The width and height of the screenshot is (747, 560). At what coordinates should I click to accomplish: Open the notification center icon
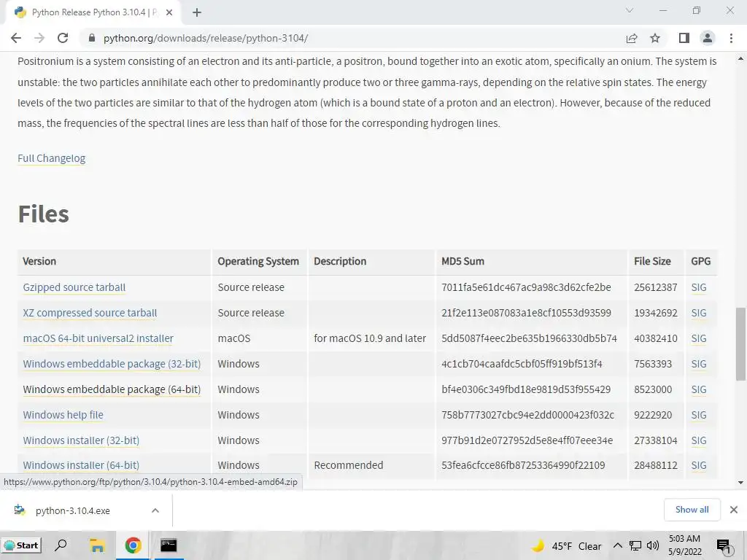(x=724, y=547)
